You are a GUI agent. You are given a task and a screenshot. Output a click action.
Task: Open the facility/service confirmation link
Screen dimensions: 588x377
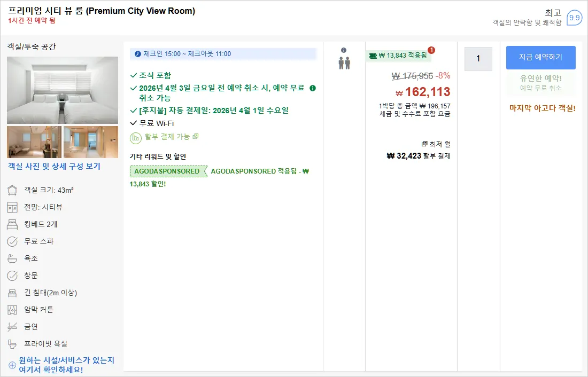click(66, 365)
